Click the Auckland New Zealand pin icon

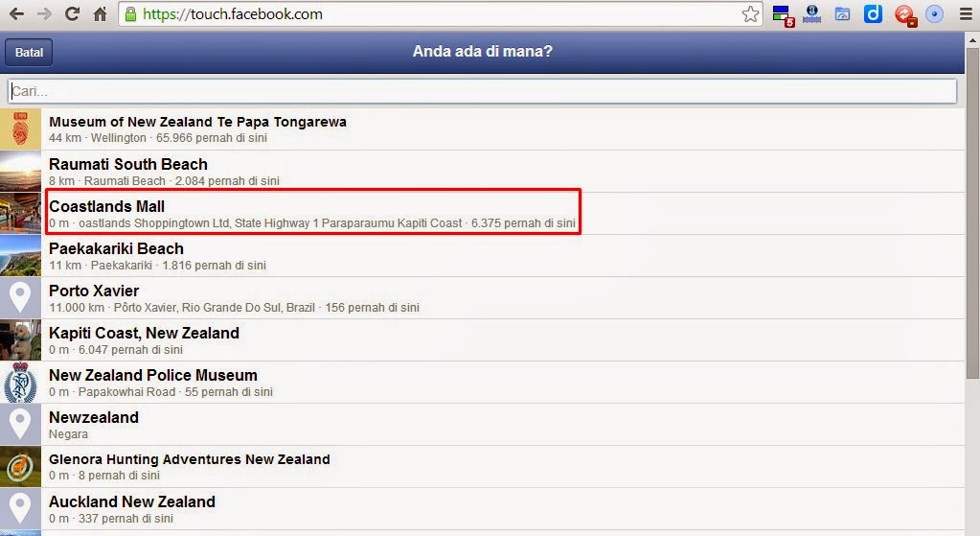point(20,509)
